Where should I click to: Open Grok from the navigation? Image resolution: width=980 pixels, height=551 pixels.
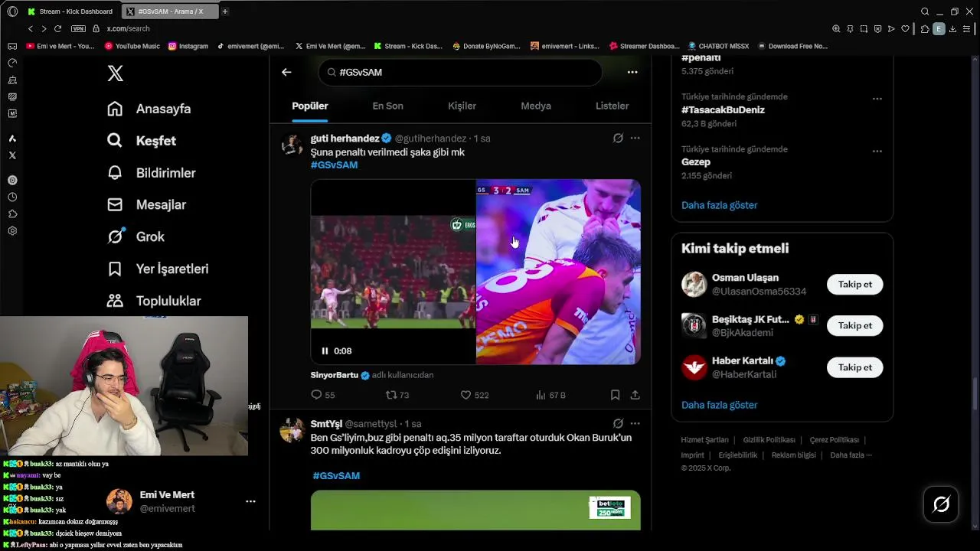tap(136, 237)
